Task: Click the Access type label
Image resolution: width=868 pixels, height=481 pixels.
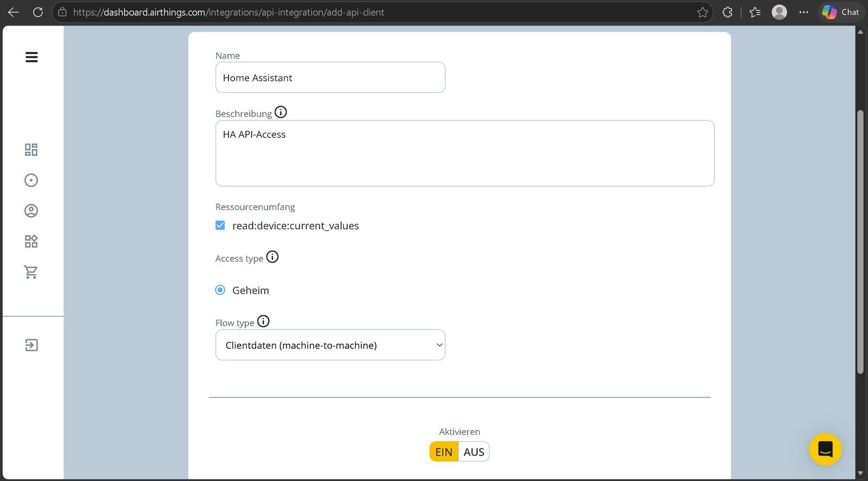Action: [x=239, y=258]
